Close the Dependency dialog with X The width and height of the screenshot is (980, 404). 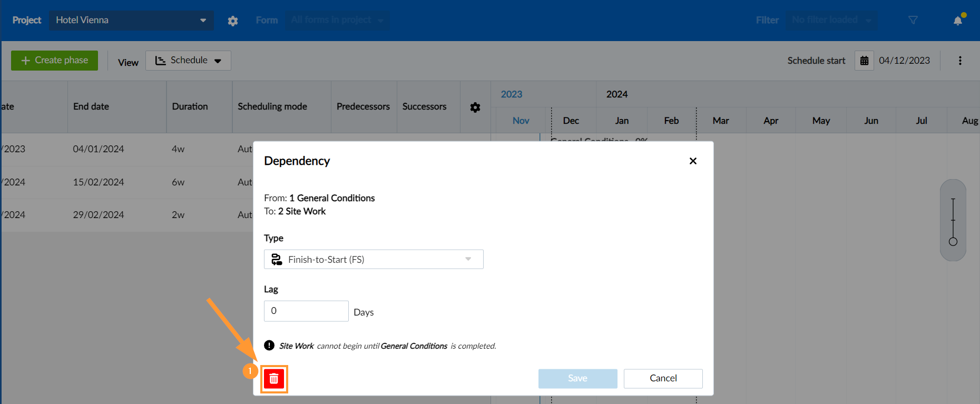(x=693, y=161)
